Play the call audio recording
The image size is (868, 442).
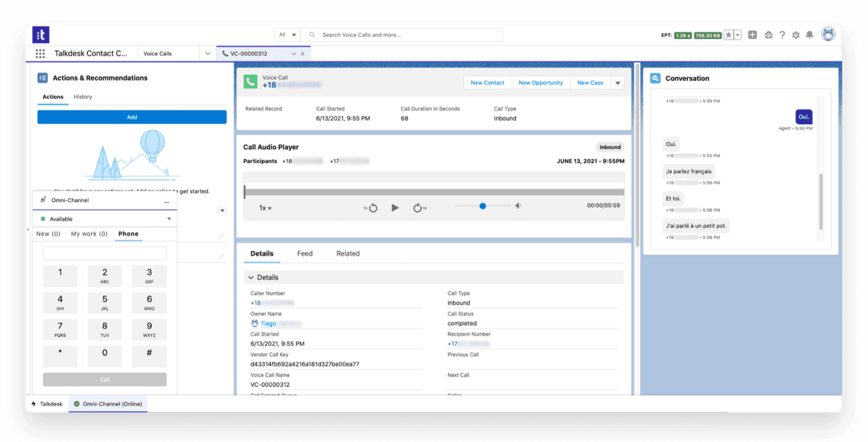coord(395,208)
